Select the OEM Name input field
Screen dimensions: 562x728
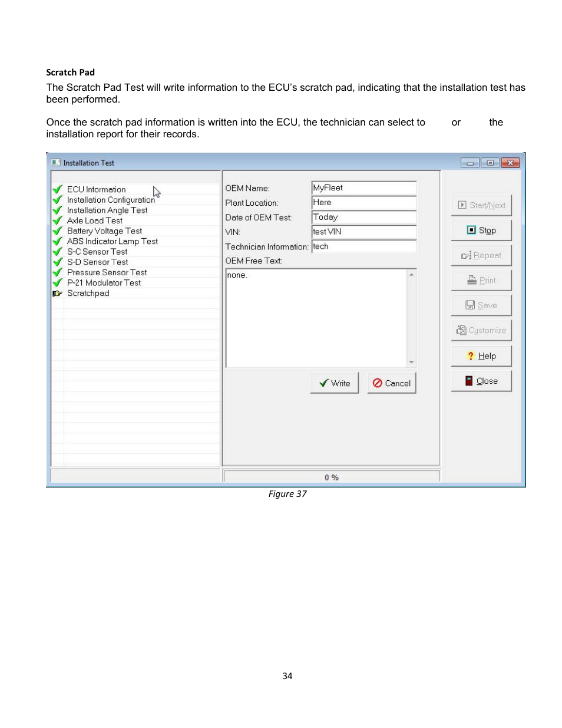click(363, 187)
